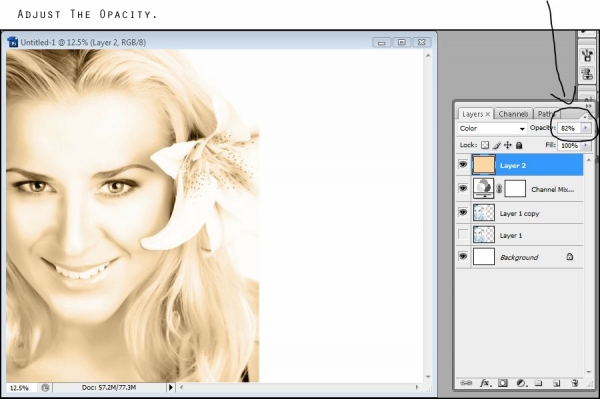Hide Layer 1 copy using eye icon
Screen dimensions: 600x399
[463, 212]
